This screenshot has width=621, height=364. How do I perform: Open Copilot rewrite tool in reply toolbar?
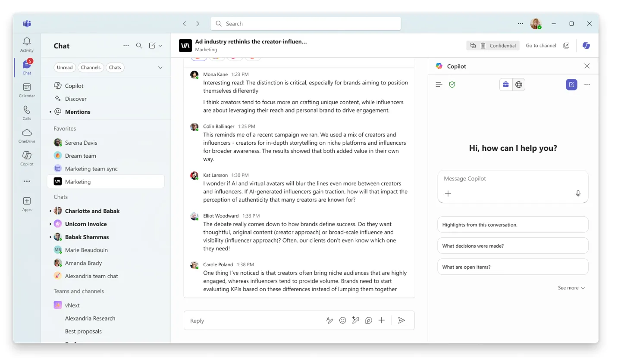[x=355, y=320]
